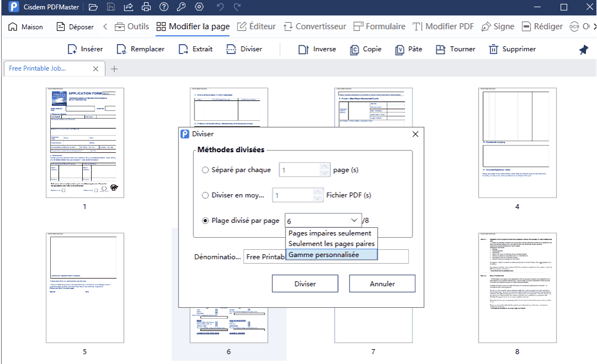
Task: Open the Formulaire tab
Action: point(379,26)
